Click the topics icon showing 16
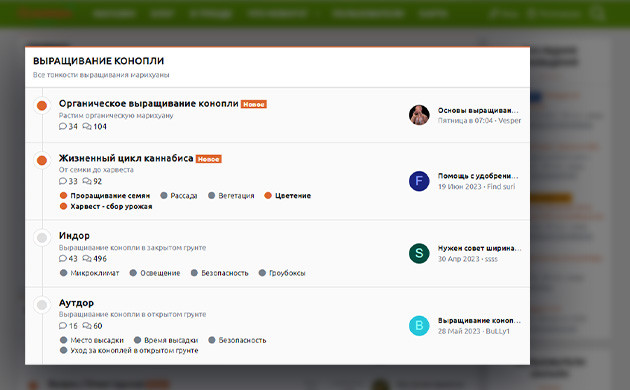Viewport: 630px width, 390px height. point(63,326)
